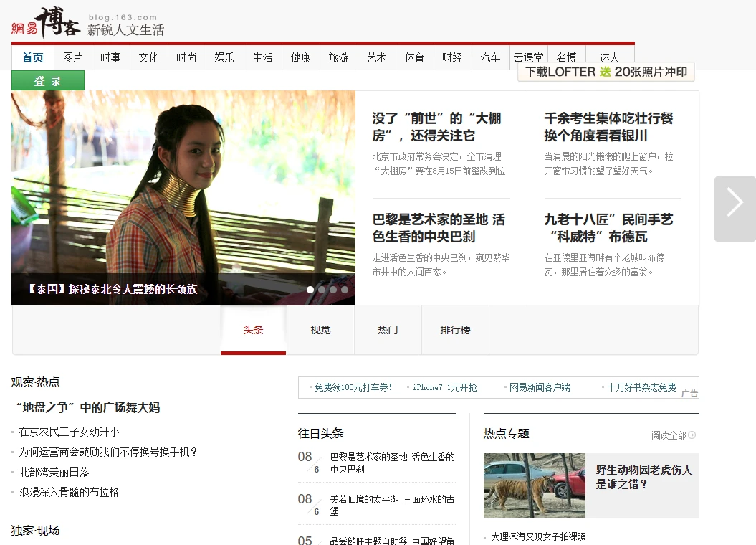Select the first carousel dot
Screen dimensions: 756x545
click(310, 290)
